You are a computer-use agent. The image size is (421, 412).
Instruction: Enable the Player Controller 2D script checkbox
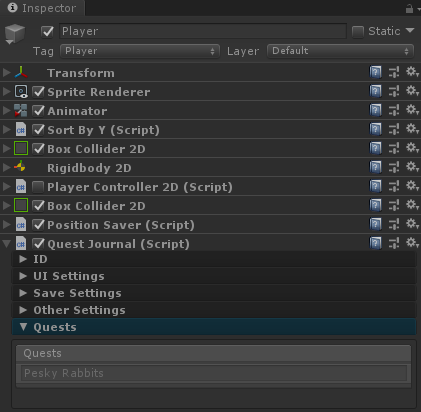coord(38,187)
